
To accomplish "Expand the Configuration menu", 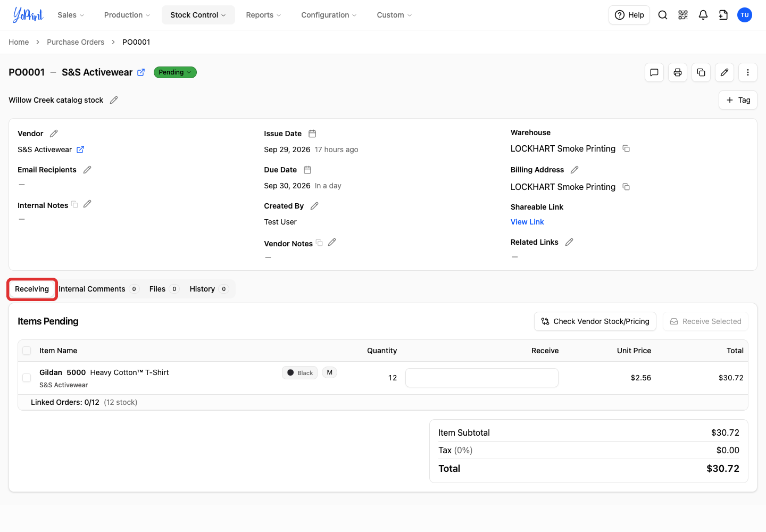I will point(329,15).
